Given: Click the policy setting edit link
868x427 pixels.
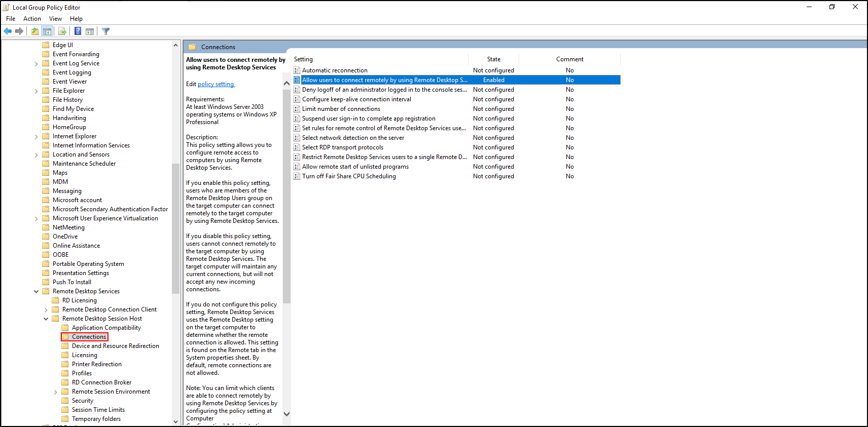Looking at the screenshot, I should pyautogui.click(x=216, y=84).
